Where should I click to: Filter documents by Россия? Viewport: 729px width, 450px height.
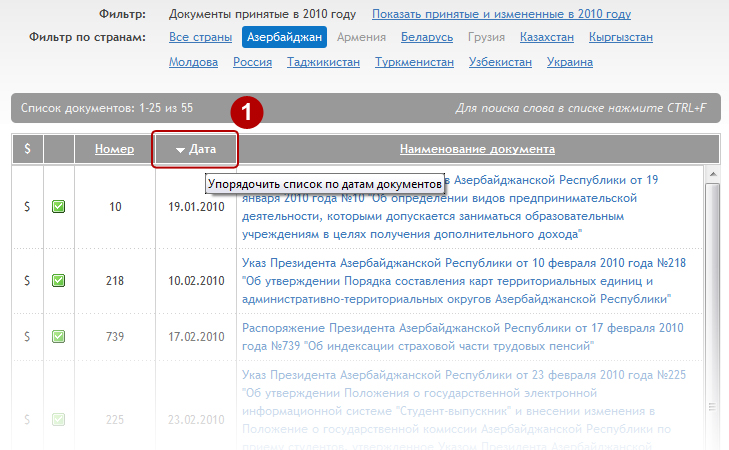pyautogui.click(x=252, y=62)
